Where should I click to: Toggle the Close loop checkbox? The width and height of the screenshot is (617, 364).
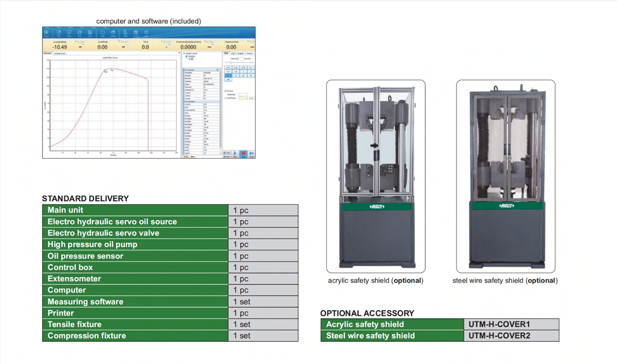(x=226, y=91)
